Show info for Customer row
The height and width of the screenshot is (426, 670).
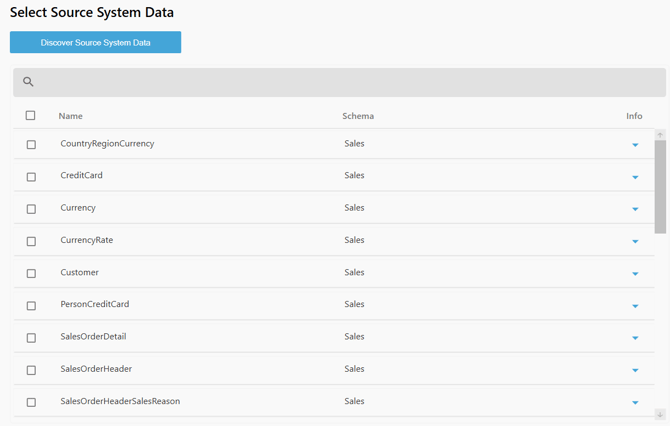pos(635,274)
